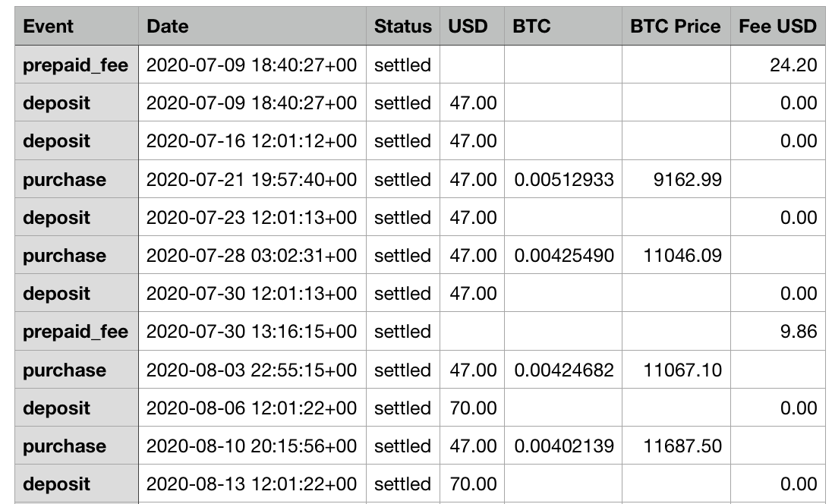The image size is (832, 504).
Task: Select the fee cell showing 24.20
Action: 778,65
